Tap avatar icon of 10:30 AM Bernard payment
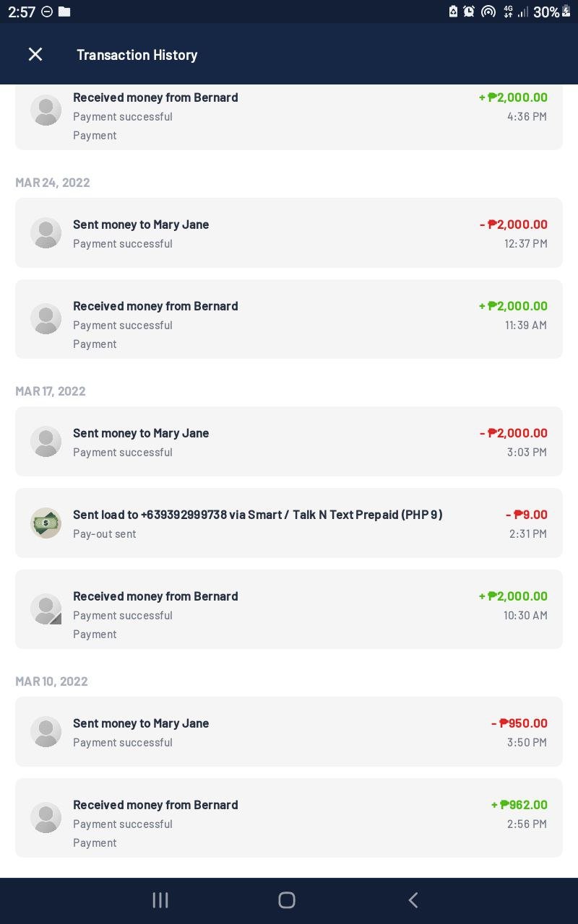 pyautogui.click(x=46, y=609)
